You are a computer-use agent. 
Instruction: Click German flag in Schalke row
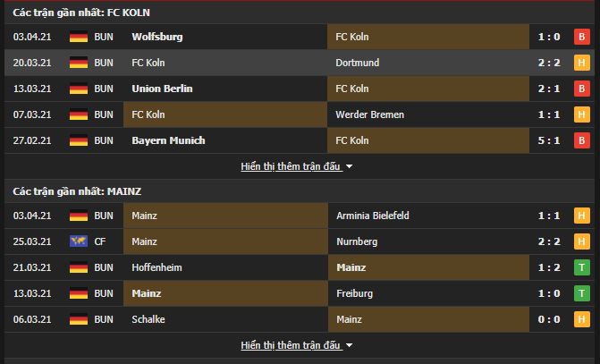[79, 319]
